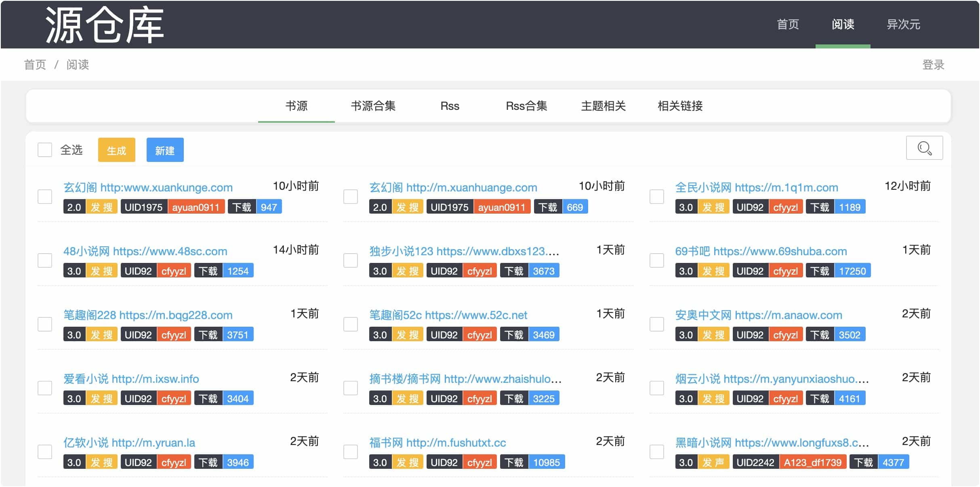Image resolution: width=980 pixels, height=487 pixels.
Task: Click the ayuan0911 badge on first entry
Action: click(196, 207)
